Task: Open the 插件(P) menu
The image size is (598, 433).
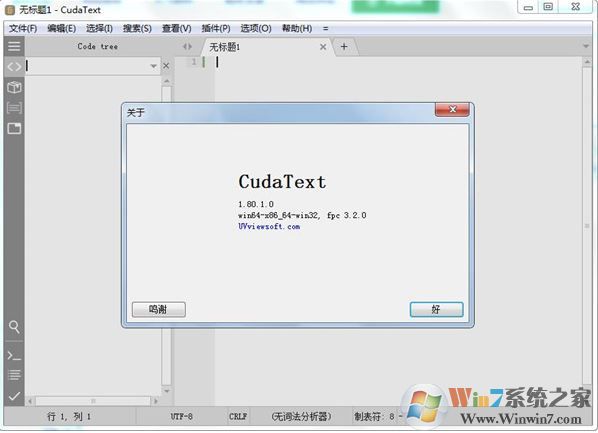Action: (216, 29)
